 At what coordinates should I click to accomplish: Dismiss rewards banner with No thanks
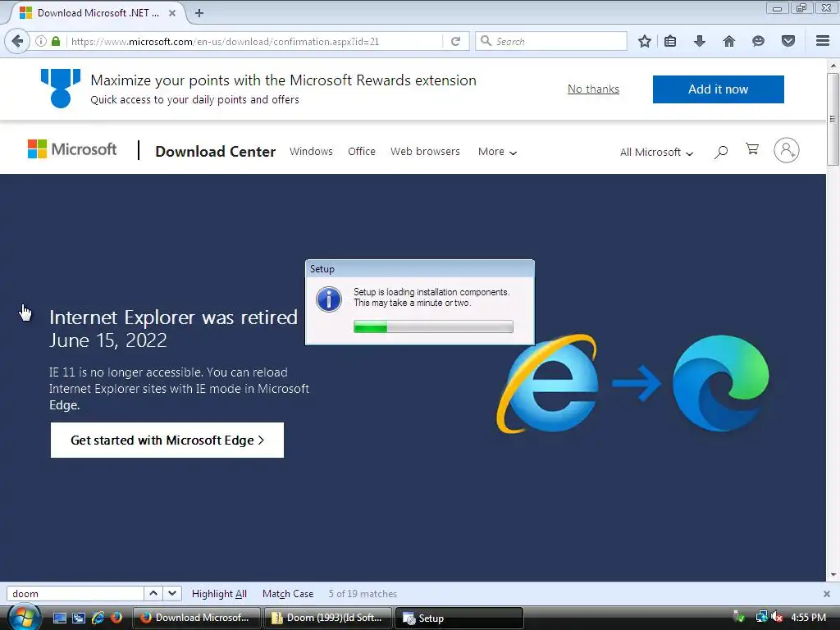tap(594, 89)
